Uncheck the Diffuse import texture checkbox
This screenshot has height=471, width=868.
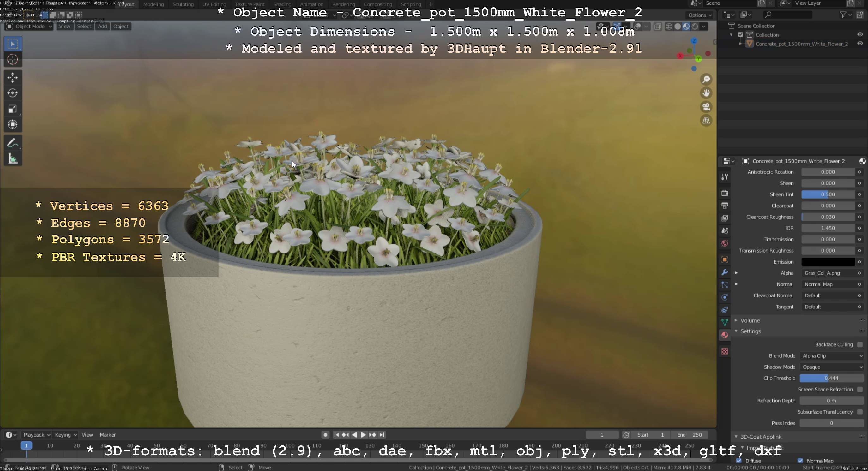(739, 461)
